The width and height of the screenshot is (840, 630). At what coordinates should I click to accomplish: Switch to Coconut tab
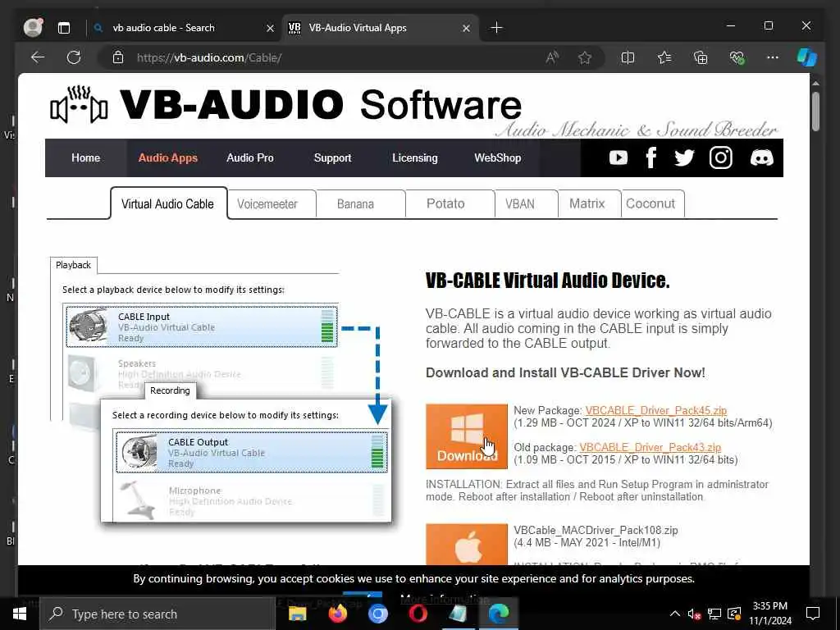[x=652, y=204]
